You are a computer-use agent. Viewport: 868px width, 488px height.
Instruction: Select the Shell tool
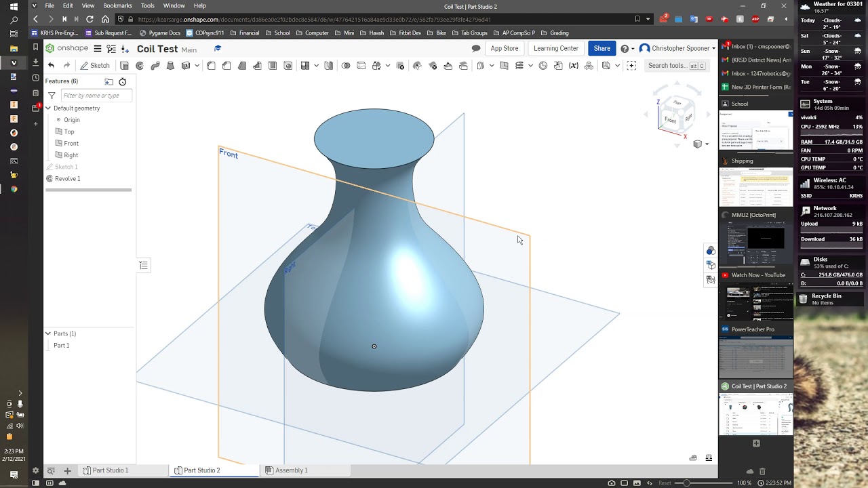273,66
